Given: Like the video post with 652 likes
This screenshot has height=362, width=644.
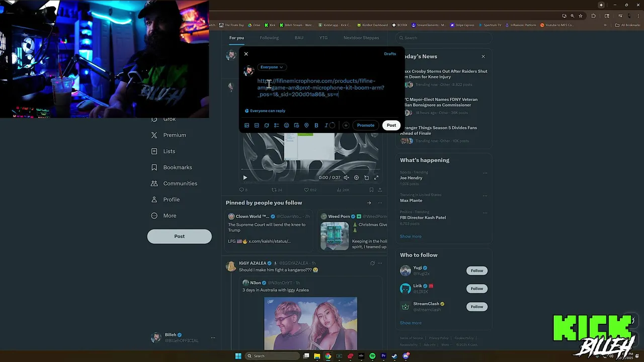Looking at the screenshot, I should click(310, 190).
